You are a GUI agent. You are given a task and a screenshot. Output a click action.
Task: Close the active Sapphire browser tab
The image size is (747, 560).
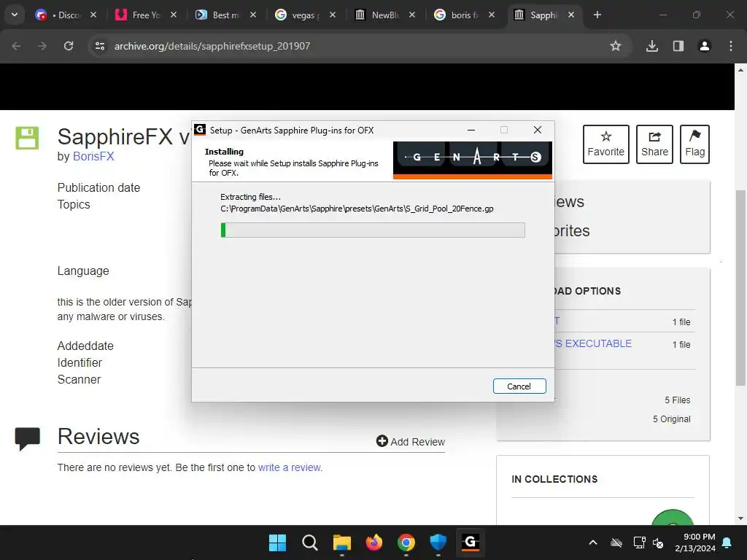571,15
